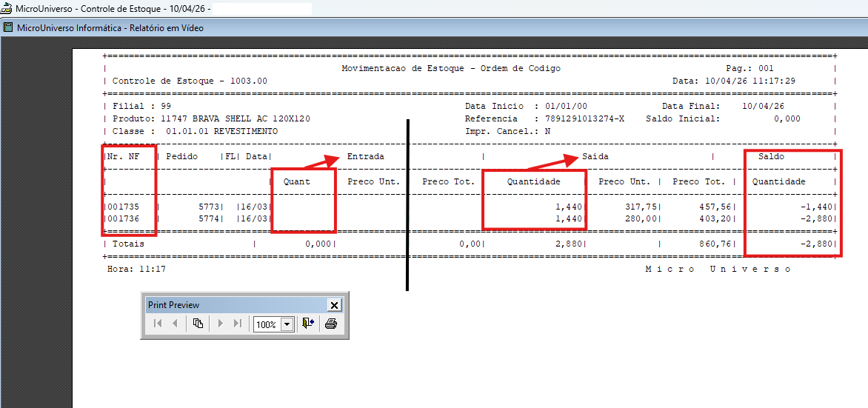Click the Print Preview toolbar title

pyautogui.click(x=174, y=305)
